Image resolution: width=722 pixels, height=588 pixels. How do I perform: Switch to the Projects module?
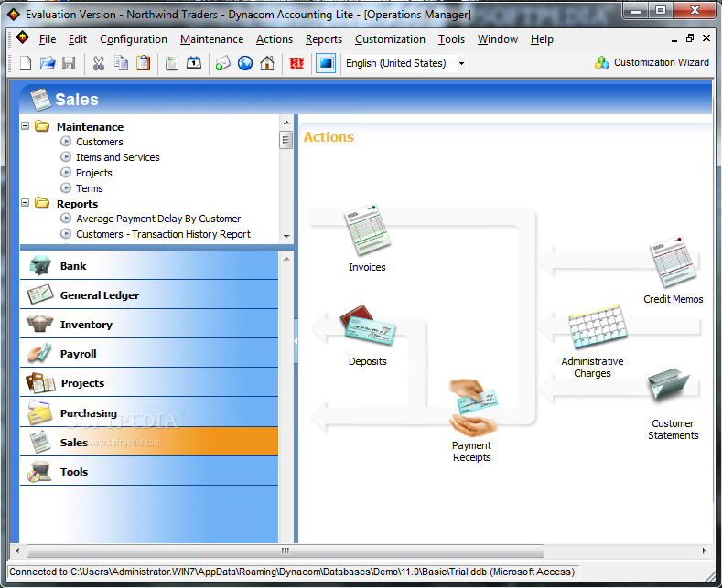tap(149, 383)
